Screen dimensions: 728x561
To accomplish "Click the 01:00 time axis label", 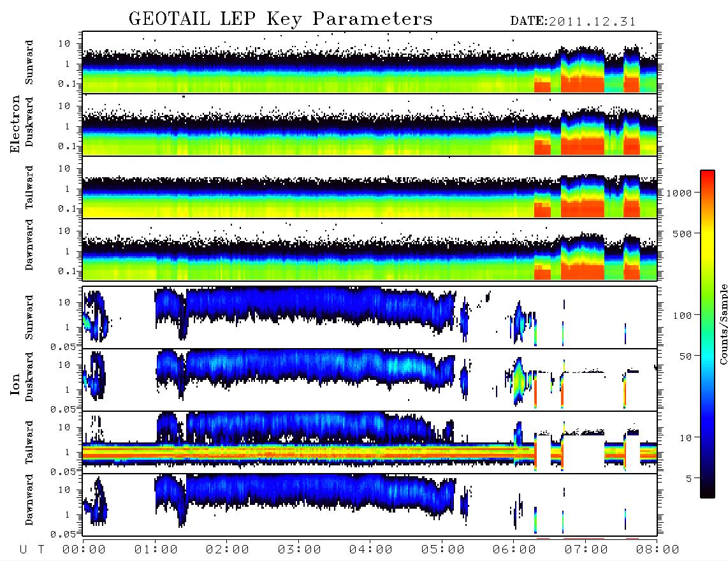I will click(x=156, y=550).
